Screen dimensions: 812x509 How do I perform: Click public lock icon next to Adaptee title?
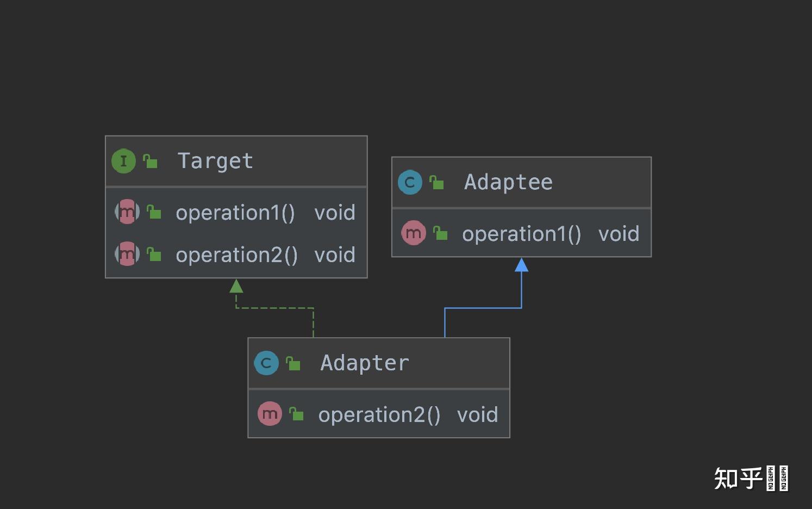[x=436, y=182]
